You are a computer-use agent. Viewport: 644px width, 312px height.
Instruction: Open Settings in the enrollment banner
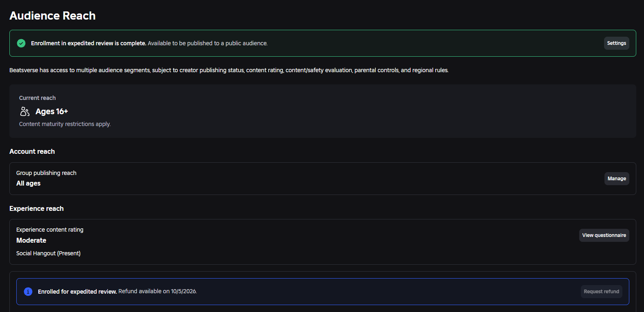coord(616,43)
